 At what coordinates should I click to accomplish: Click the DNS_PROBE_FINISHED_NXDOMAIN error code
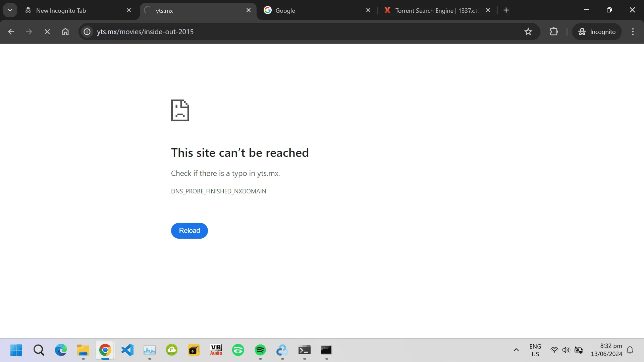coord(219,191)
